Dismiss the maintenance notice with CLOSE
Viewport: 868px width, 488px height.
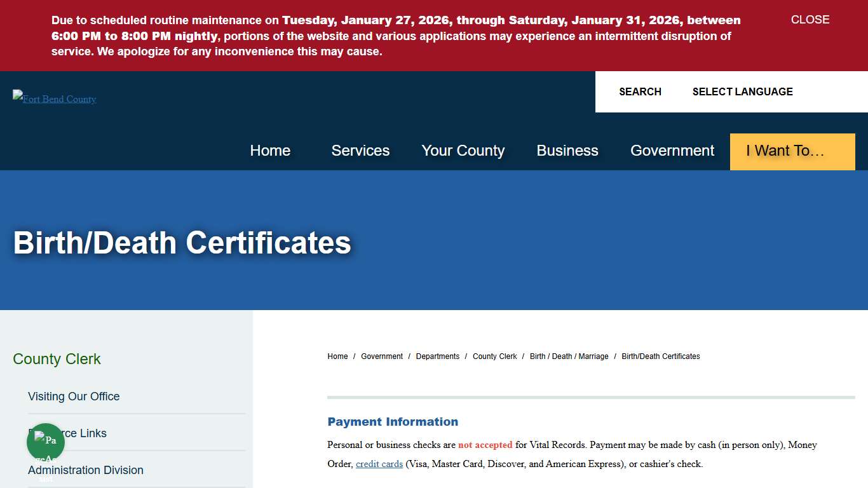(810, 20)
